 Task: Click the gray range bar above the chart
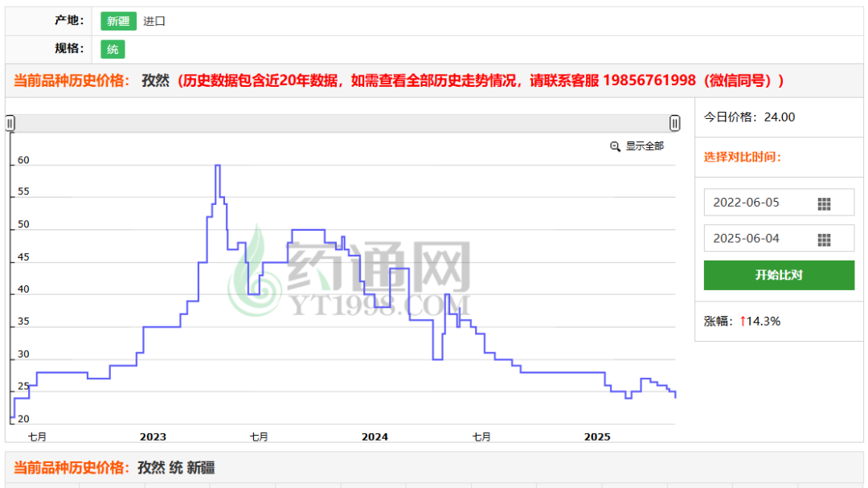(x=342, y=123)
